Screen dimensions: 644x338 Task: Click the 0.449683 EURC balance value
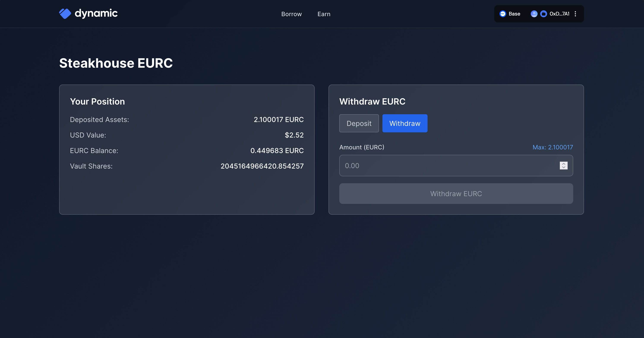click(277, 150)
